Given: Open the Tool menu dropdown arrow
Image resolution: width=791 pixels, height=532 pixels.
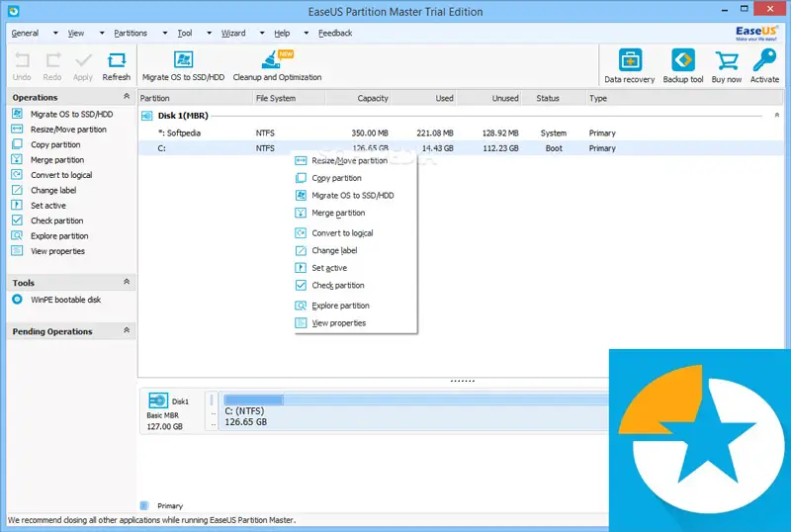Looking at the screenshot, I should tap(209, 33).
